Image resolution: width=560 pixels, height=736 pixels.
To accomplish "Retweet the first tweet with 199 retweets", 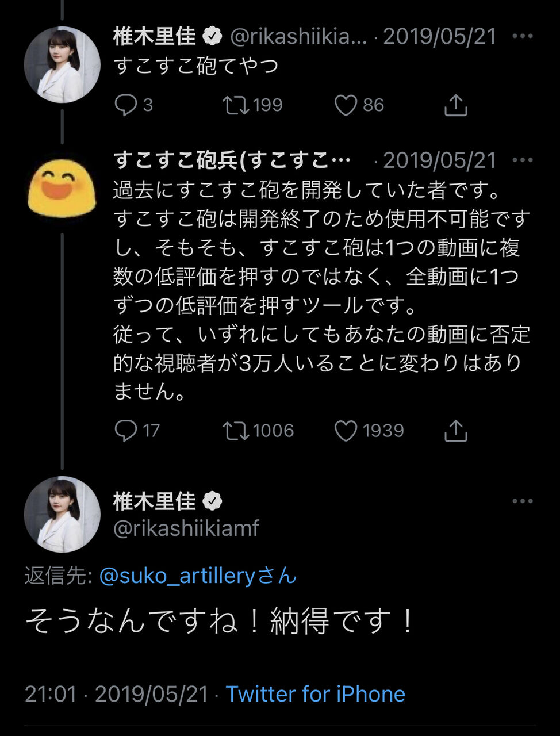I will (x=236, y=105).
